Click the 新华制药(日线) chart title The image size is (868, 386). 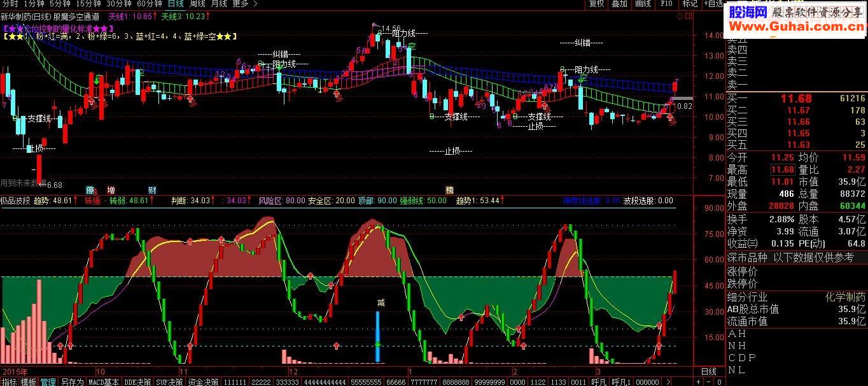(x=27, y=17)
